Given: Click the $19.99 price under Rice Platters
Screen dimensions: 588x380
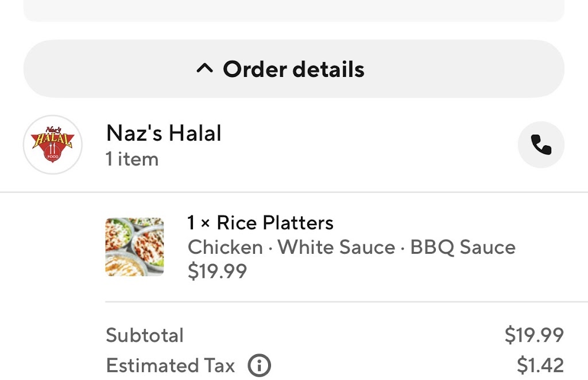Looking at the screenshot, I should 218,271.
